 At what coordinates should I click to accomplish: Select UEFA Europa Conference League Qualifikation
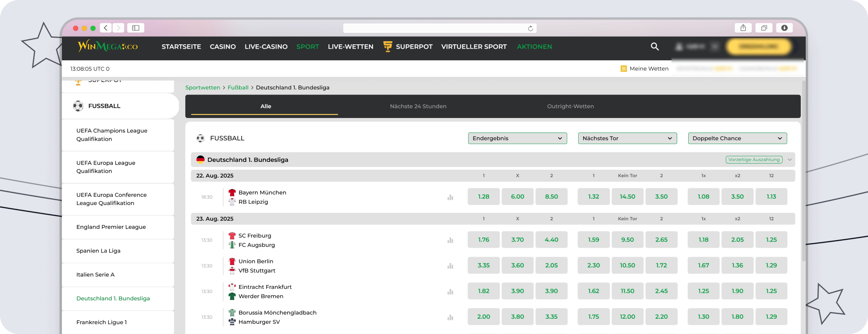tap(118, 199)
